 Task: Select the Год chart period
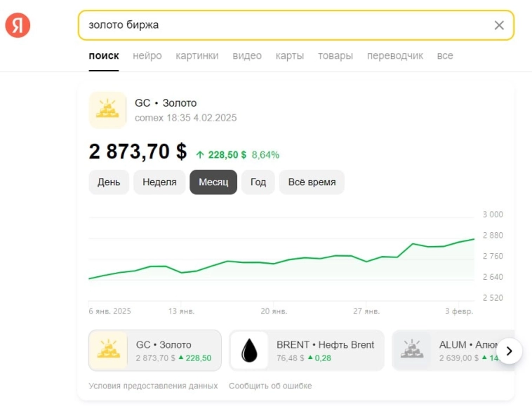pos(258,182)
